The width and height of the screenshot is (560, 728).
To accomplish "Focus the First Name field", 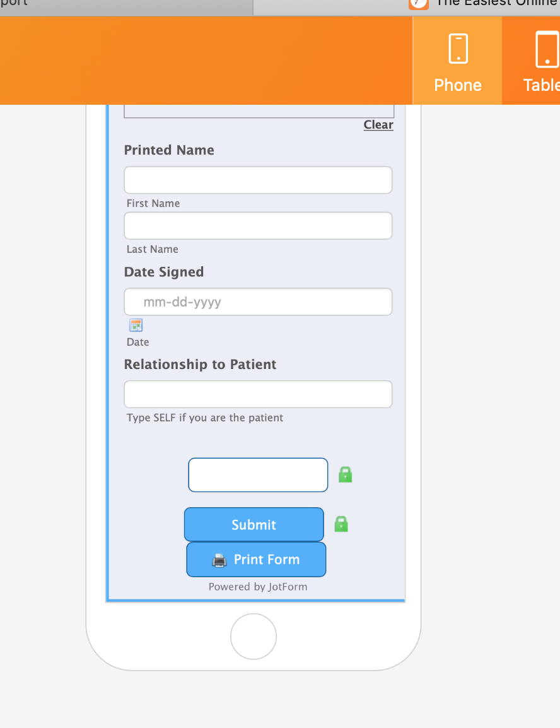I will pos(258,180).
